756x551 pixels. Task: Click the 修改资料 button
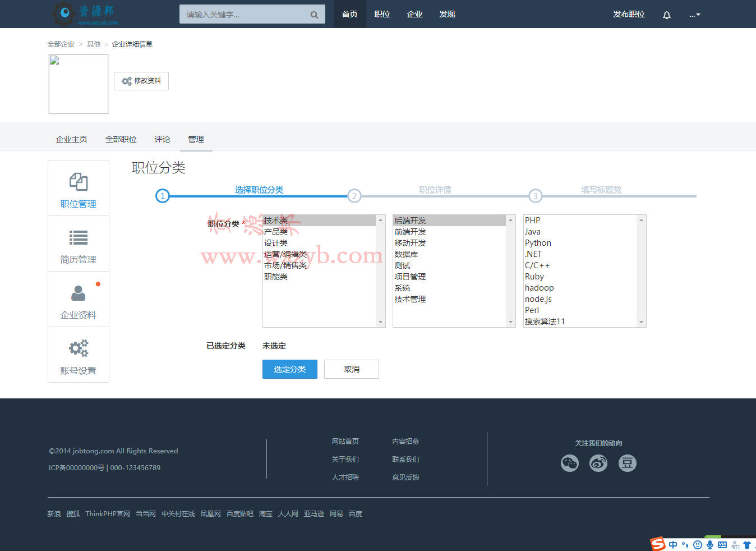141,81
